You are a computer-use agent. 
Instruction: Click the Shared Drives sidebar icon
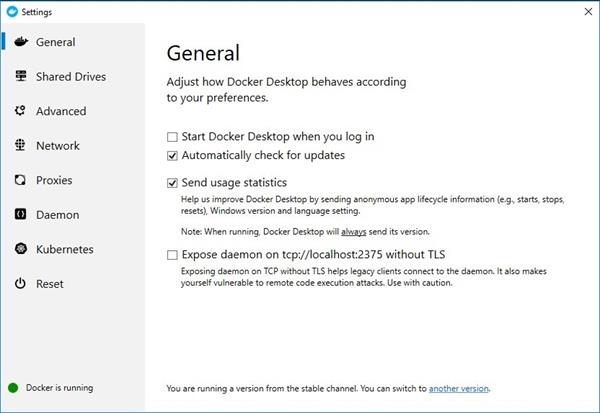(20, 77)
